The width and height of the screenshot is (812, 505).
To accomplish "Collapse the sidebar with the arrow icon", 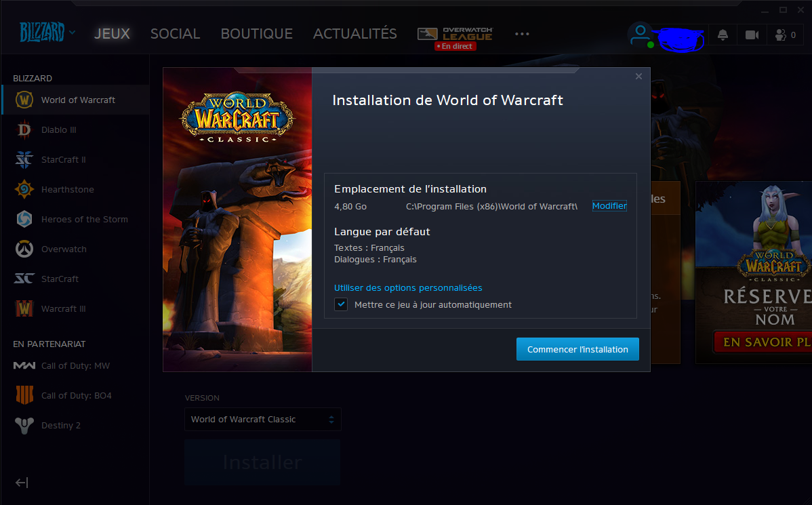I will tap(22, 483).
